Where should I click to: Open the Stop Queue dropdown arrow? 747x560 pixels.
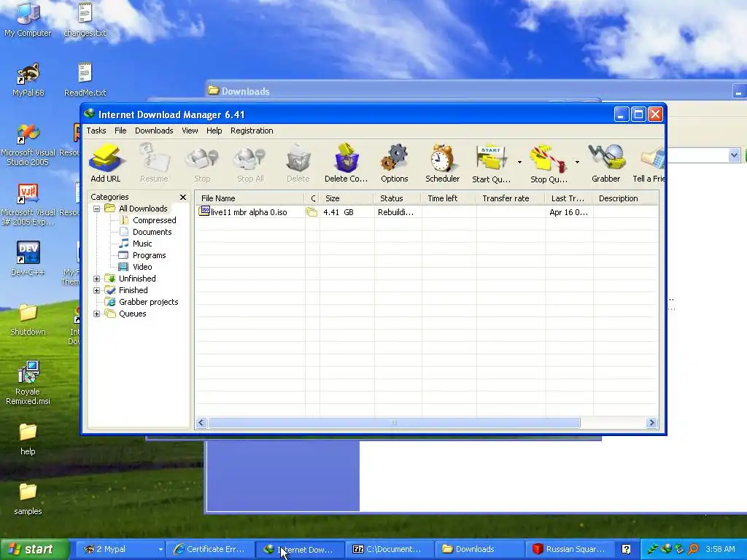coord(577,163)
